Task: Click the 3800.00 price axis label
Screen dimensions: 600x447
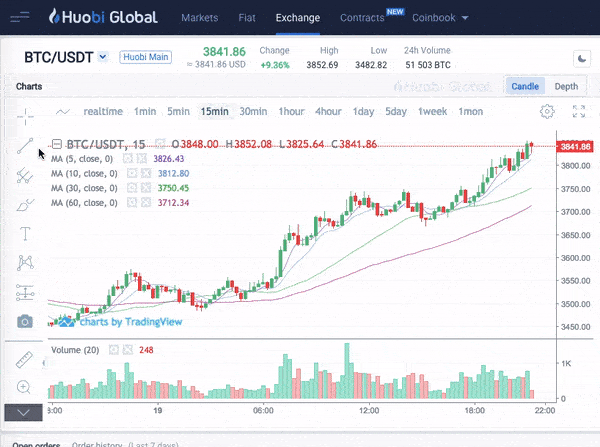Action: 576,166
